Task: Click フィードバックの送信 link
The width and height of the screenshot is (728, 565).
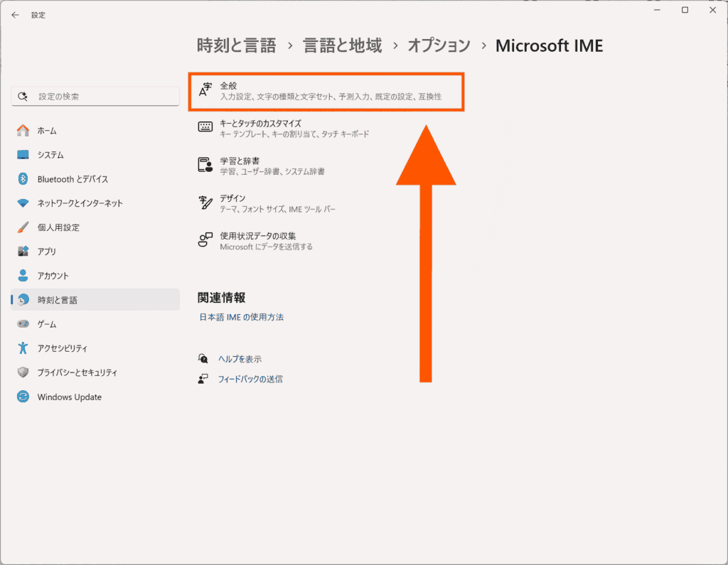Action: tap(250, 379)
